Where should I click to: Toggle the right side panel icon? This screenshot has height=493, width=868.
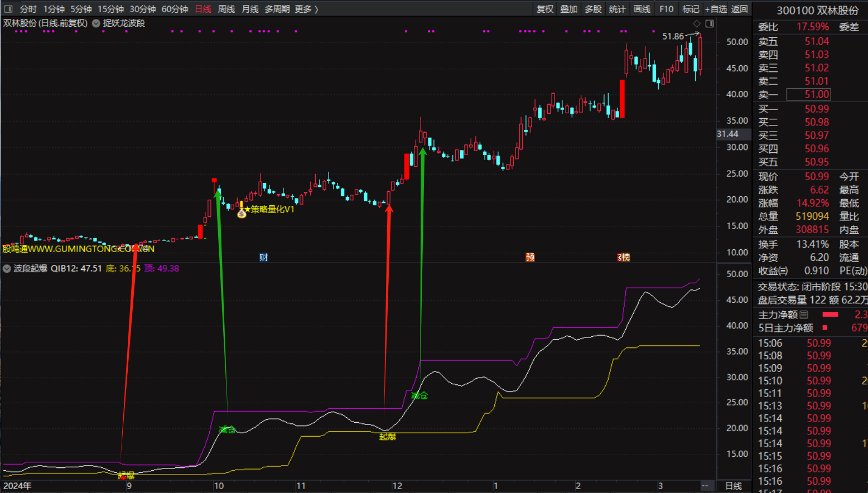coord(710,23)
